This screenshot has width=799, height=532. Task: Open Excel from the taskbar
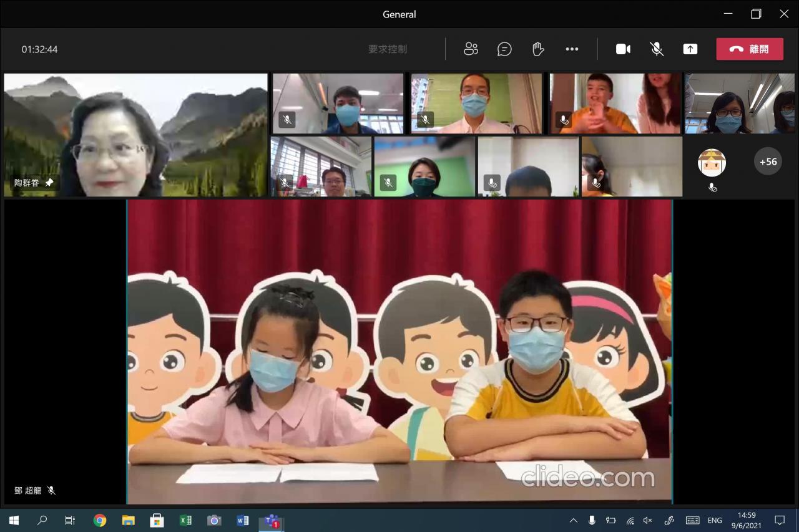pos(185,521)
